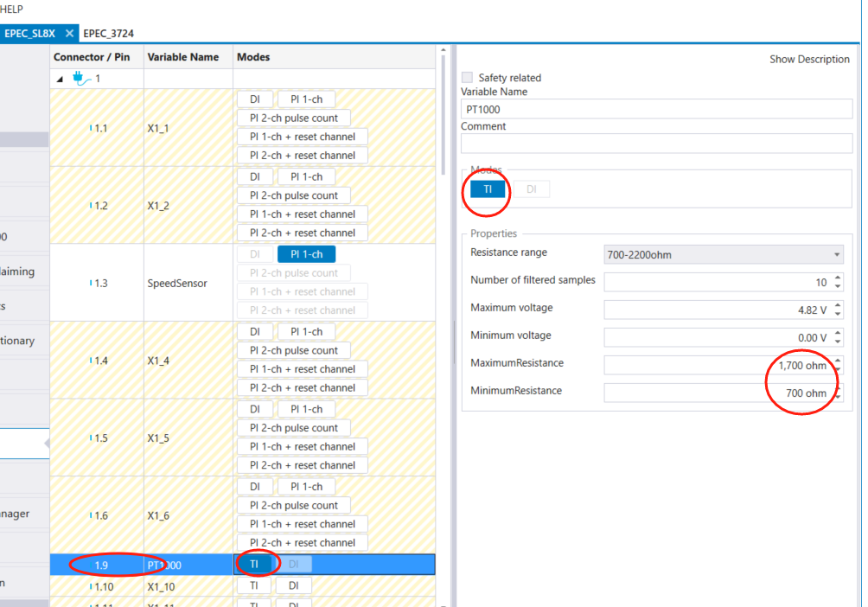Open the Resistance range dropdown

(x=723, y=255)
